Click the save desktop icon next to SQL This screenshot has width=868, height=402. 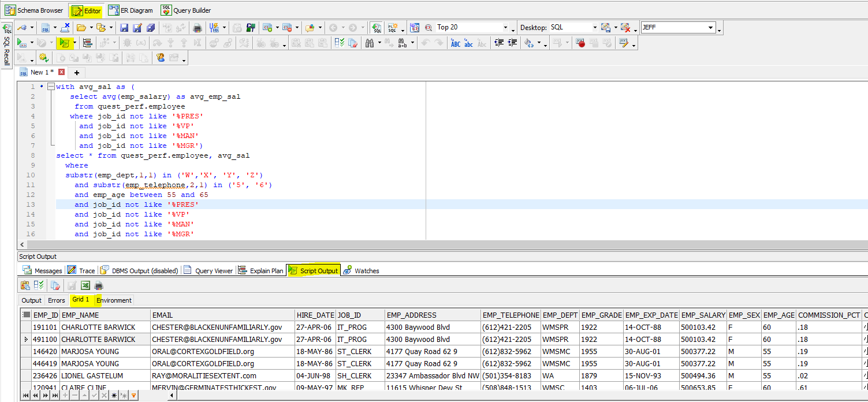point(605,28)
